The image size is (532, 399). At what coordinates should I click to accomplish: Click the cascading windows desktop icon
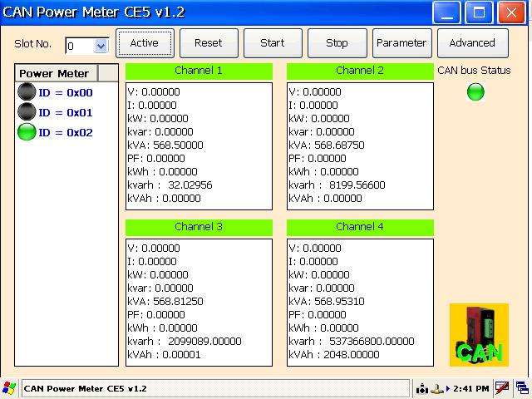click(x=522, y=388)
